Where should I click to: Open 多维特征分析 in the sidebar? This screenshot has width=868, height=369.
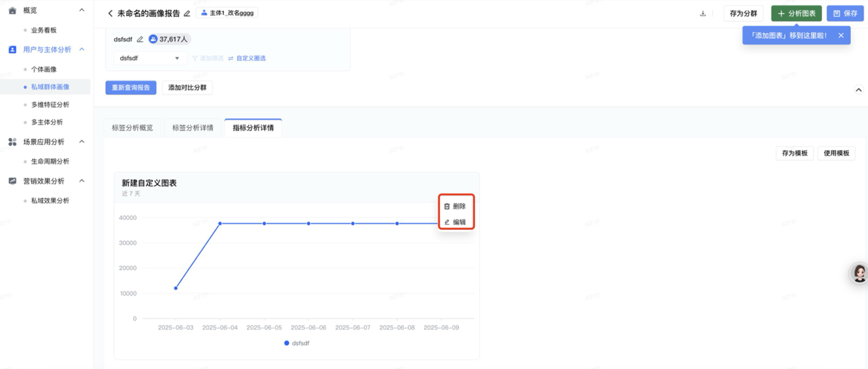click(x=50, y=105)
